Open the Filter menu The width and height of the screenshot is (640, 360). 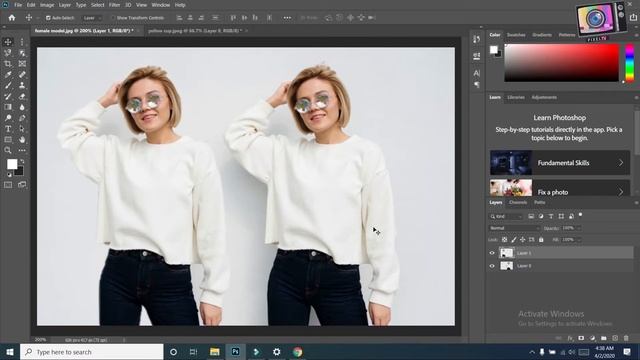tap(114, 5)
